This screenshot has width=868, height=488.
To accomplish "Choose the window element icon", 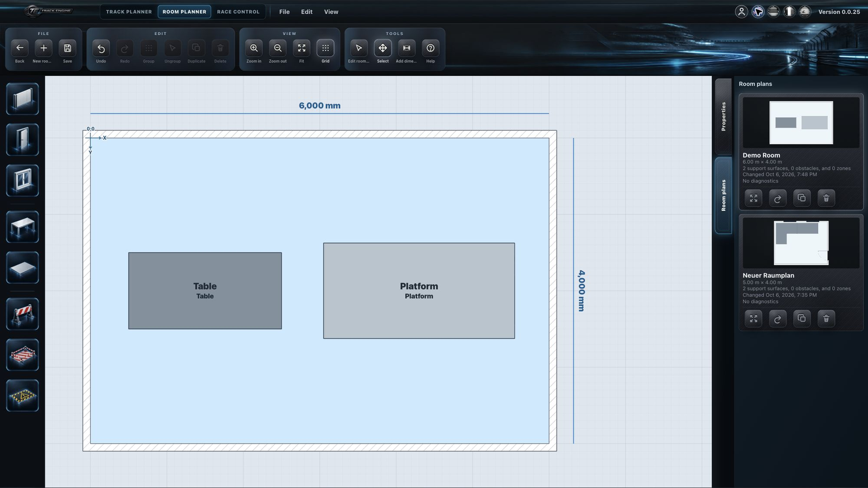I will (22, 181).
